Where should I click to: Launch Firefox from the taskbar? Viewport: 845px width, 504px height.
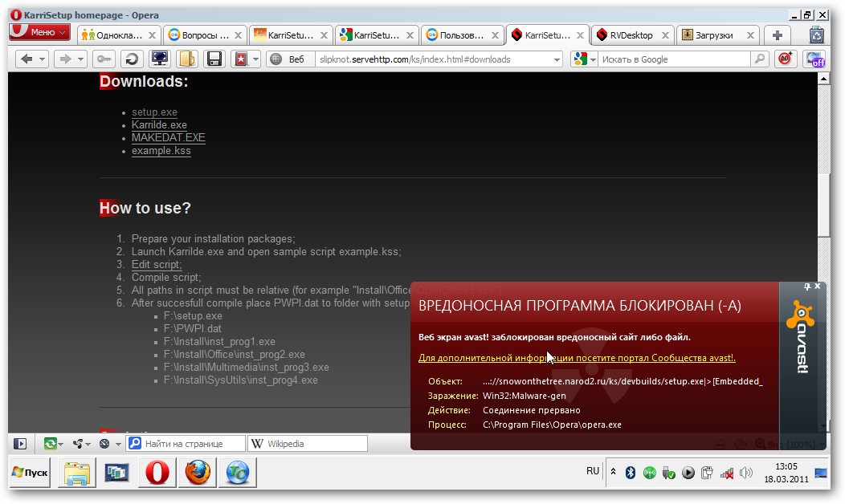198,473
